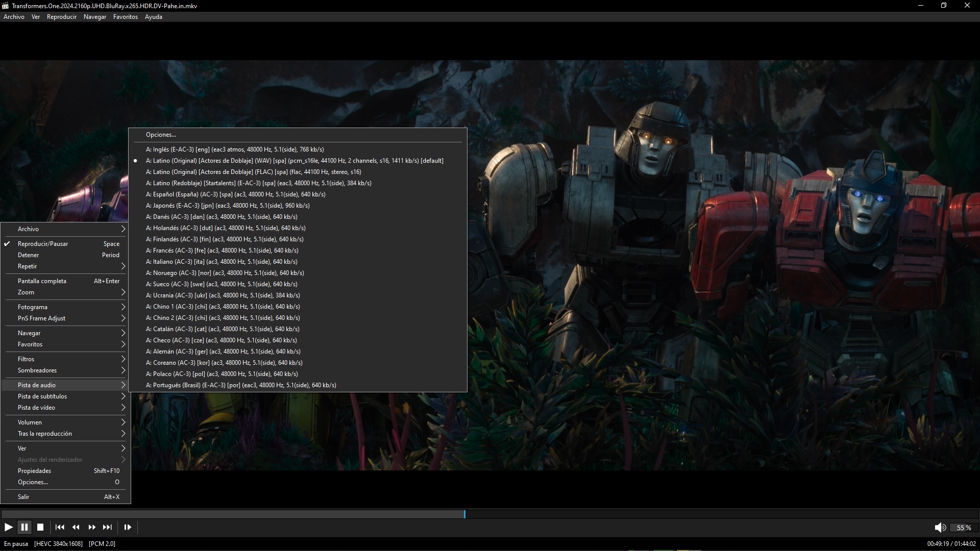Viewport: 980px width, 551px height.
Task: Click the frame-step icon
Action: coord(128,527)
